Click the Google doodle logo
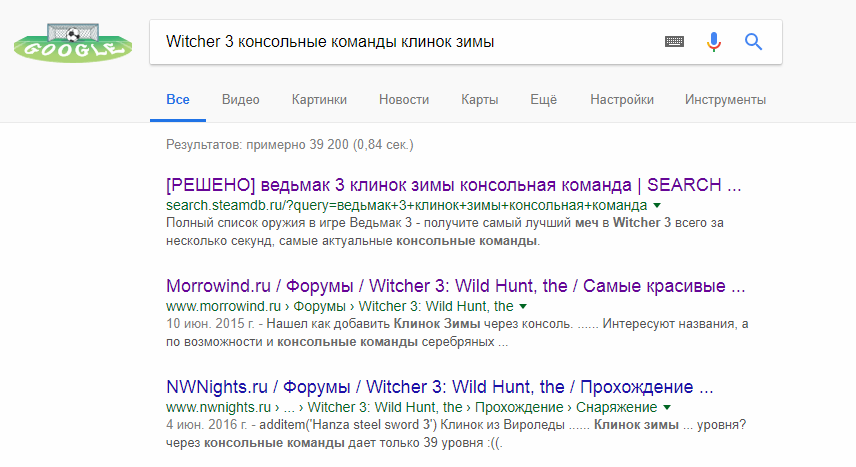The height and width of the screenshot is (467, 856). pos(73,43)
